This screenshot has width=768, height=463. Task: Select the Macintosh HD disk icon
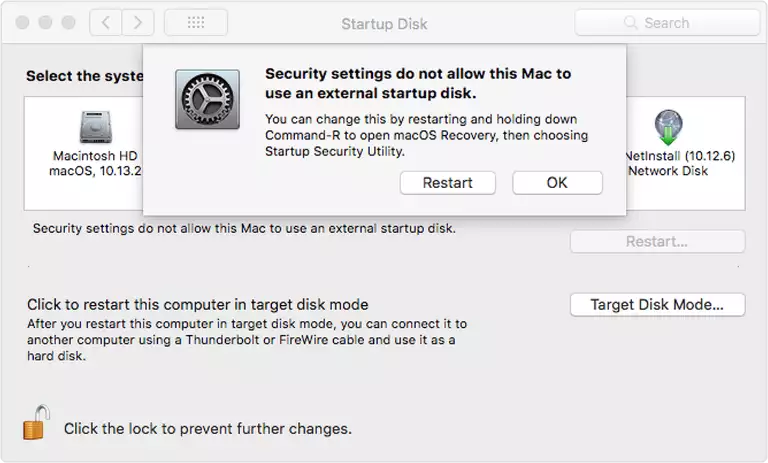pos(96,126)
